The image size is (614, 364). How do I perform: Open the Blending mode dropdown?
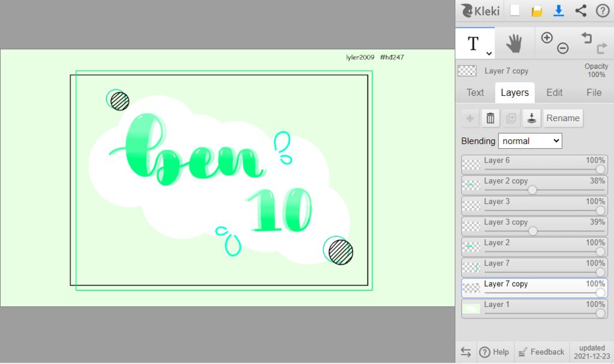530,141
